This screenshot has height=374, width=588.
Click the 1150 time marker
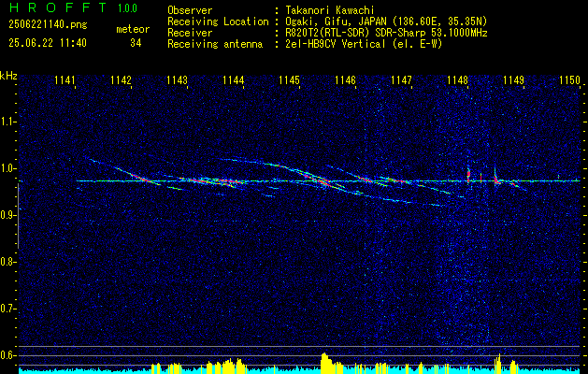click(x=569, y=80)
